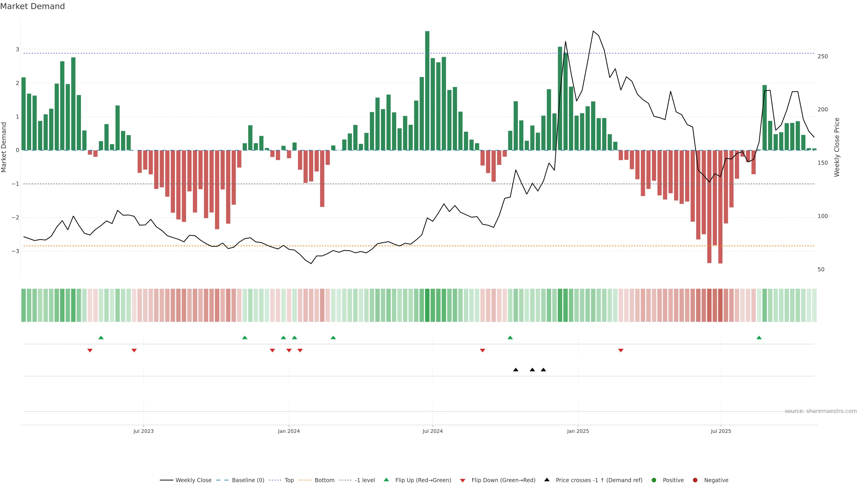Click the source: sharemaestro.com text
The height and width of the screenshot is (488, 868).
click(821, 411)
